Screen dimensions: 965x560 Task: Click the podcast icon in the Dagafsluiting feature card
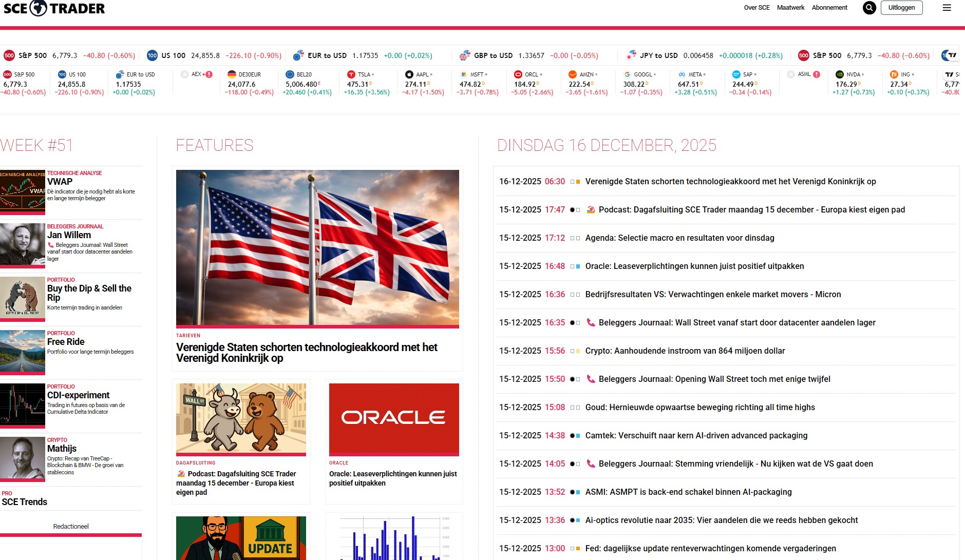click(x=181, y=474)
